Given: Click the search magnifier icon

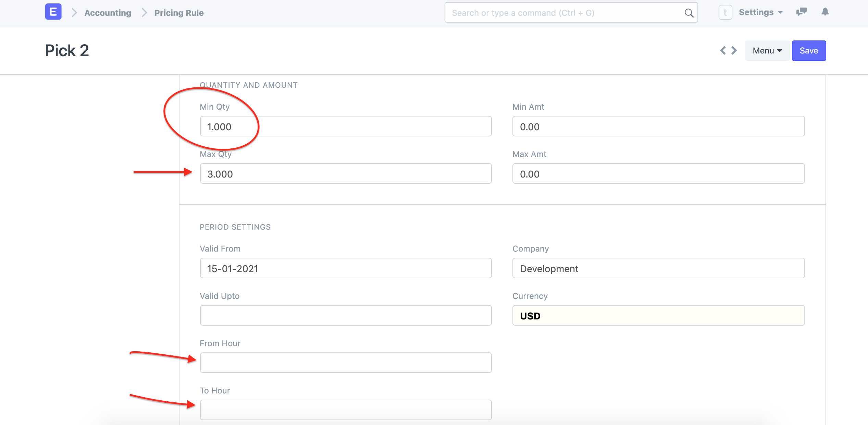Looking at the screenshot, I should click(689, 13).
